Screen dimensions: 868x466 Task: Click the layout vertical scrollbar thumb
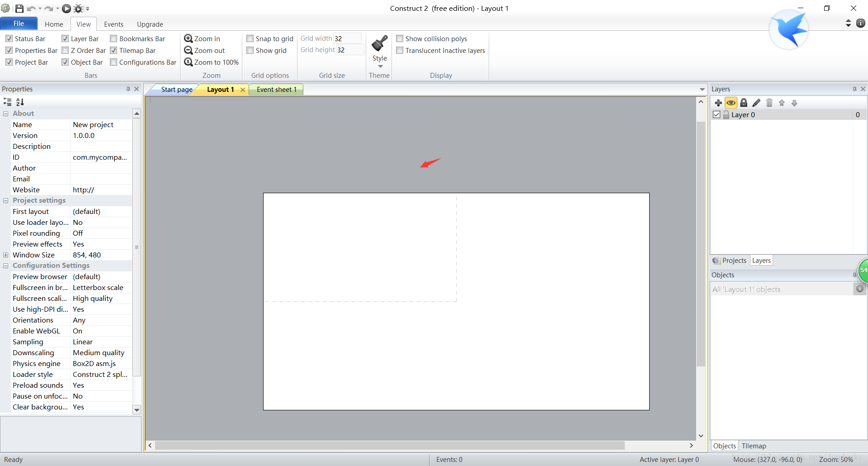coord(701,244)
